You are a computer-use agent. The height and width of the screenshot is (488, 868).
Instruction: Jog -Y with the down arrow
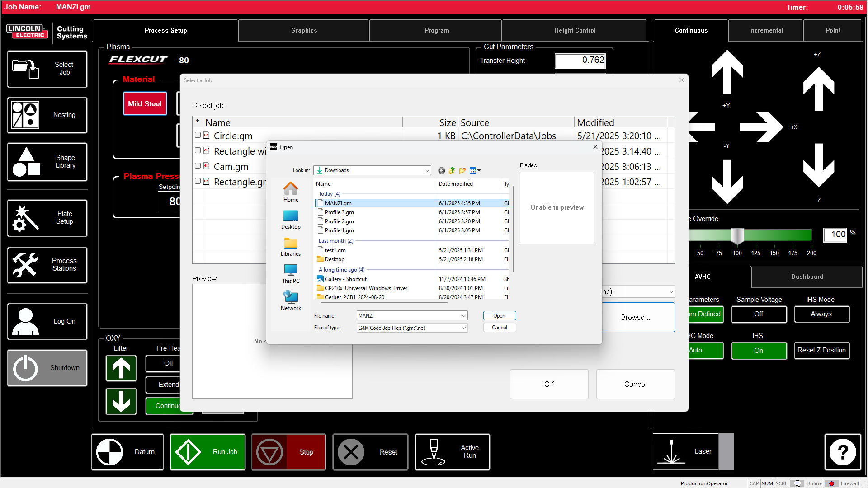[727, 181]
